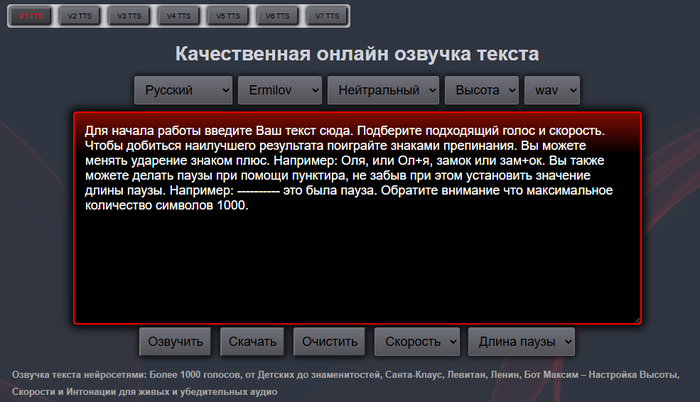This screenshot has width=700, height=402.
Task: Clear text with the Очистить button
Action: (x=331, y=341)
